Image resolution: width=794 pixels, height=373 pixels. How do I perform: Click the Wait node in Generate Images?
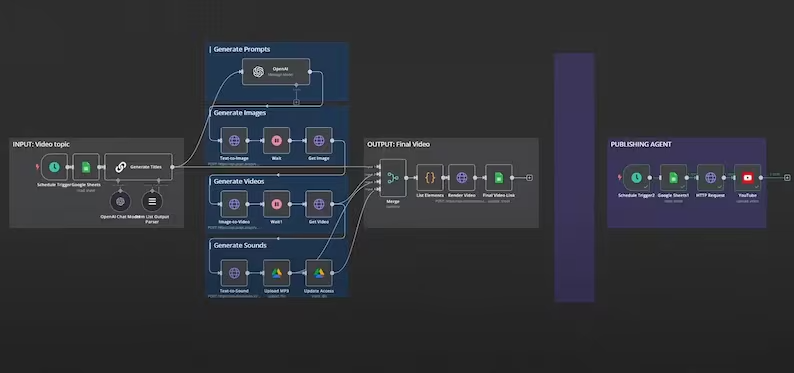(276, 141)
